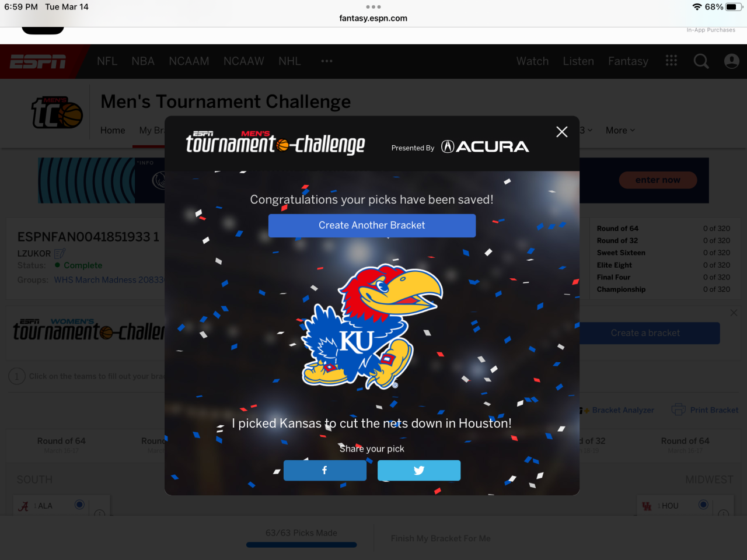This screenshot has height=560, width=747.
Task: Click the 63/63 Picks Made progress bar
Action: pyautogui.click(x=301, y=545)
